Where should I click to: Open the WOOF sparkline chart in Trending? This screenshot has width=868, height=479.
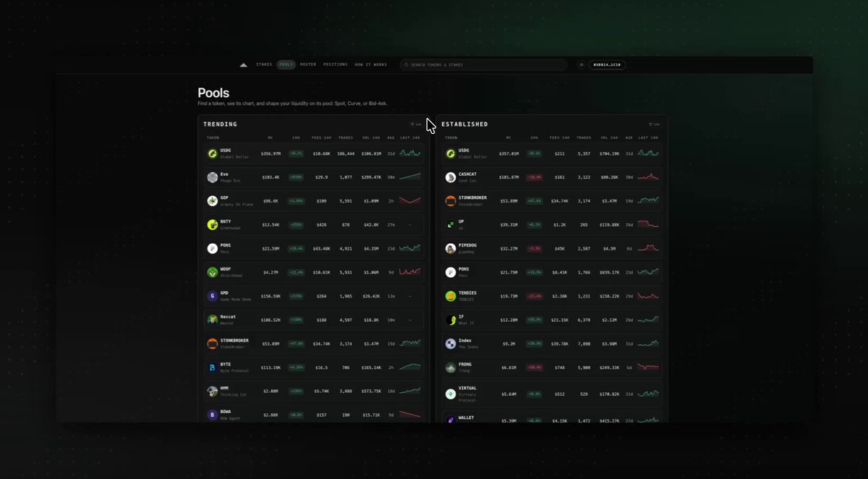(410, 272)
